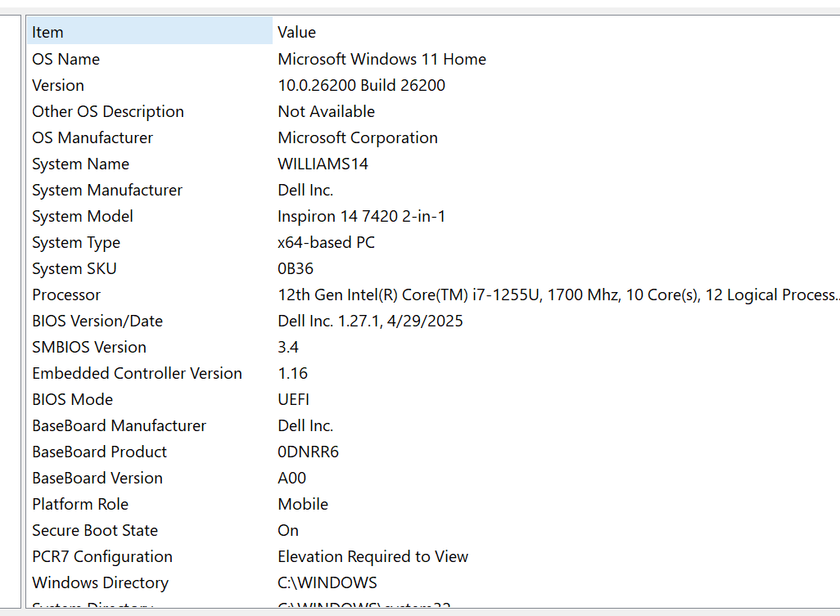Viewport: 840px width, 616px height.
Task: Click the system name value "WILLIAMS14"
Action: 323,164
